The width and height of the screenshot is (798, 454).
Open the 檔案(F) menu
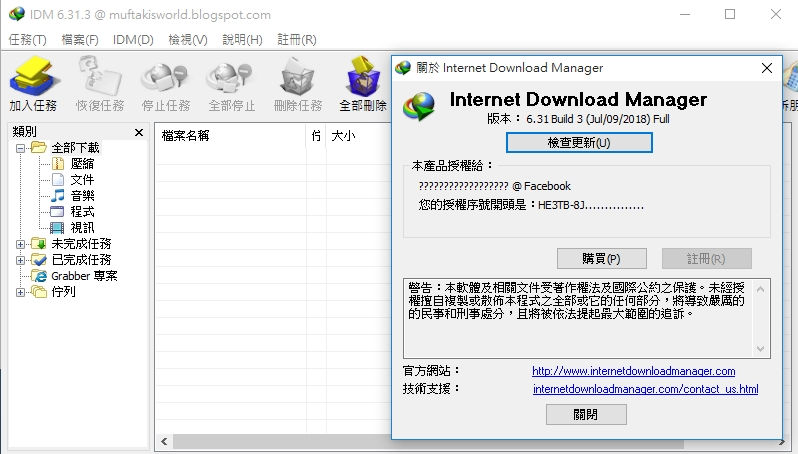pos(80,40)
